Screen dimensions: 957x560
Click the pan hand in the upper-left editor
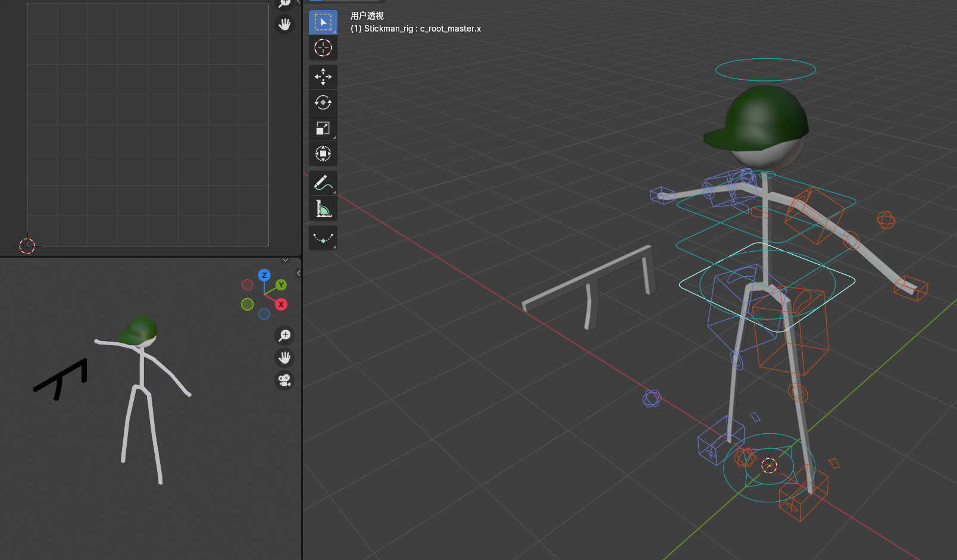coord(284,24)
